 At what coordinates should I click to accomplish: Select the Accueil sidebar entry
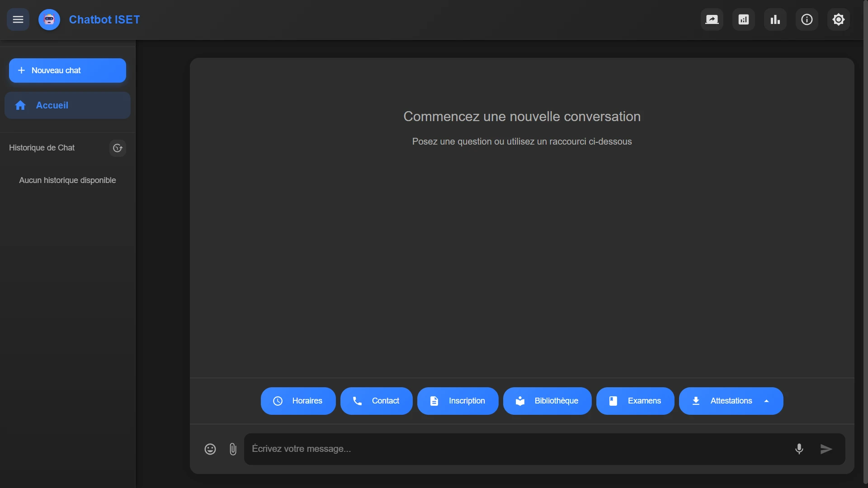pos(67,105)
